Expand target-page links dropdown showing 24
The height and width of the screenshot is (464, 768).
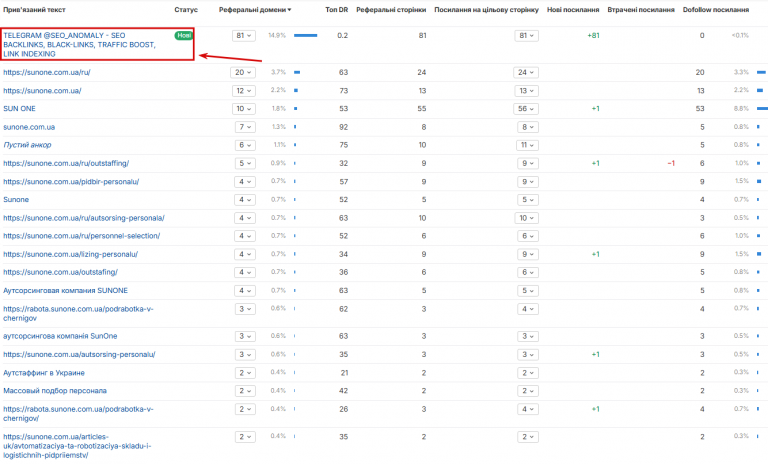pos(527,73)
